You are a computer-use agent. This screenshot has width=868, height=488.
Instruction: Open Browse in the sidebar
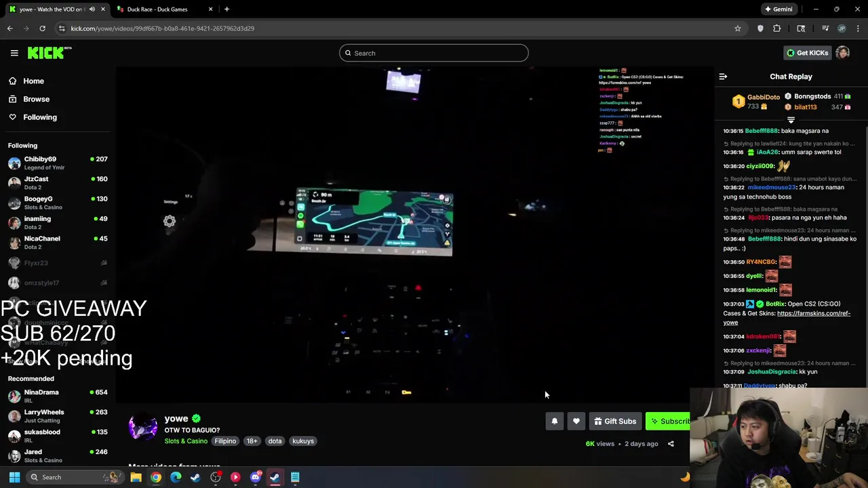point(36,99)
